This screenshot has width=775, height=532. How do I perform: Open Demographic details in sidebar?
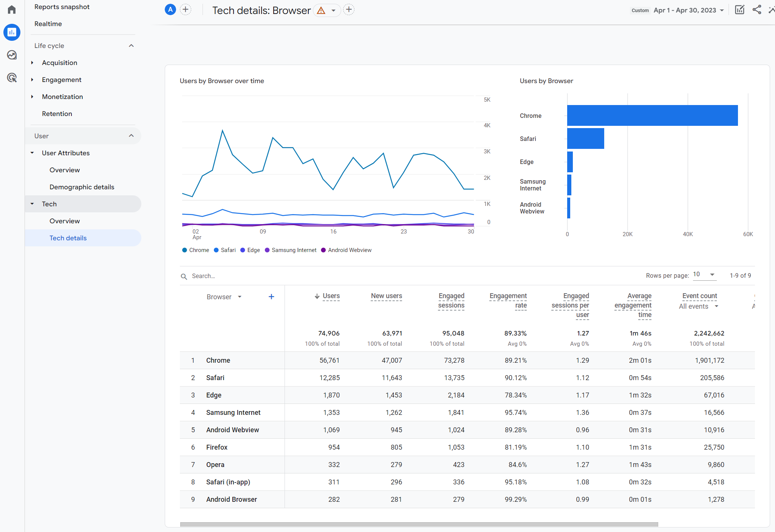click(x=82, y=187)
